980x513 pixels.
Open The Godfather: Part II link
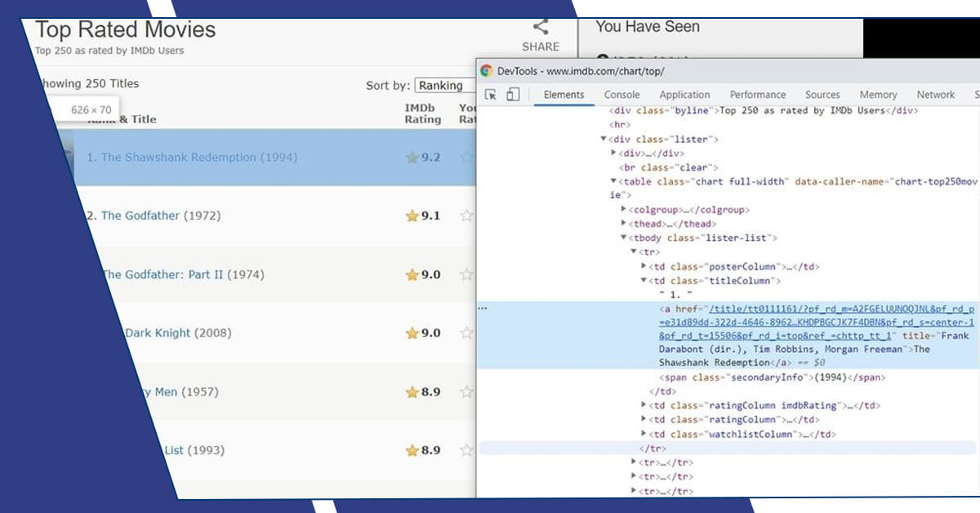(x=163, y=274)
